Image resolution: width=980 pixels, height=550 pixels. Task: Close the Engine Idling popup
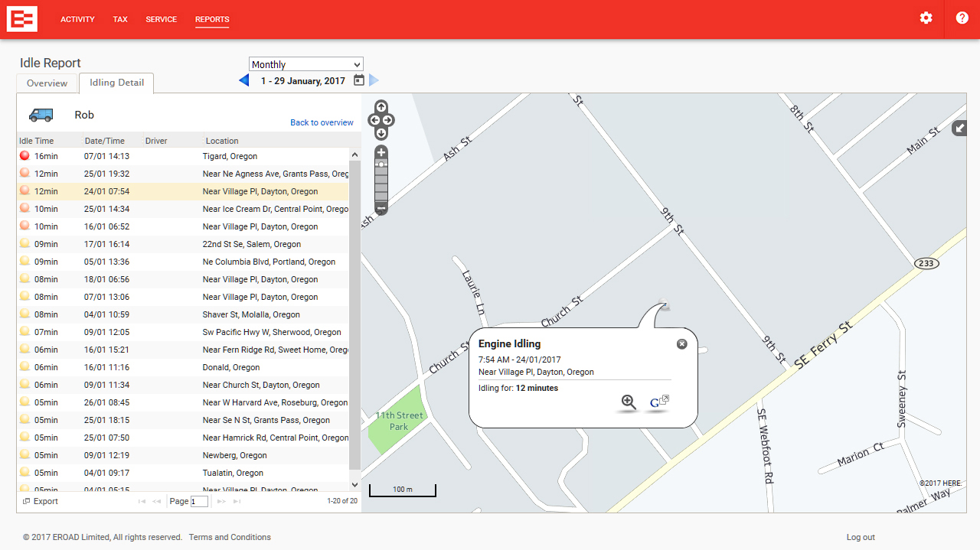681,344
